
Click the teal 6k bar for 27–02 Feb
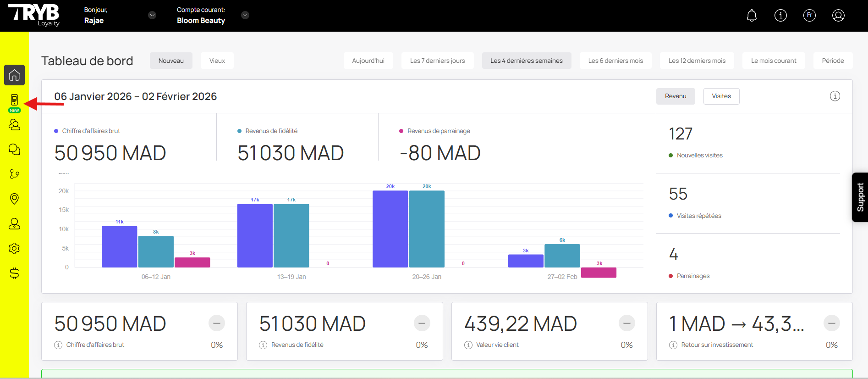point(562,256)
